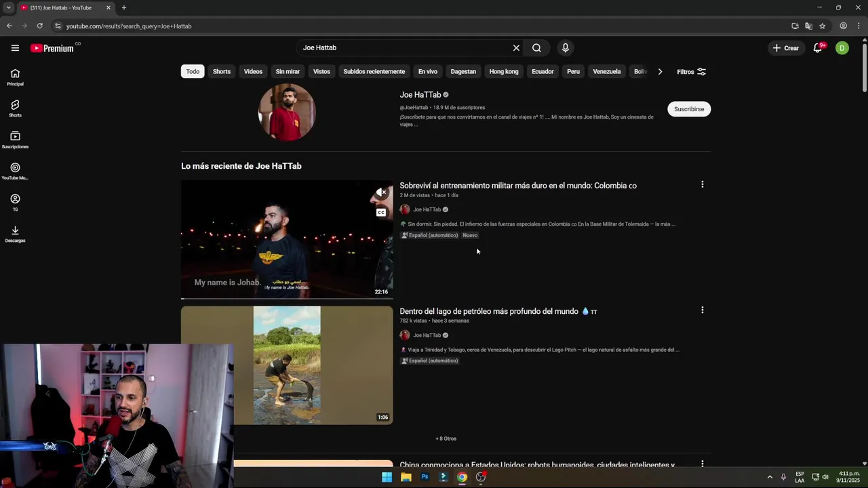The width and height of the screenshot is (868, 488).
Task: Open a new browser tab
Action: 123,7
